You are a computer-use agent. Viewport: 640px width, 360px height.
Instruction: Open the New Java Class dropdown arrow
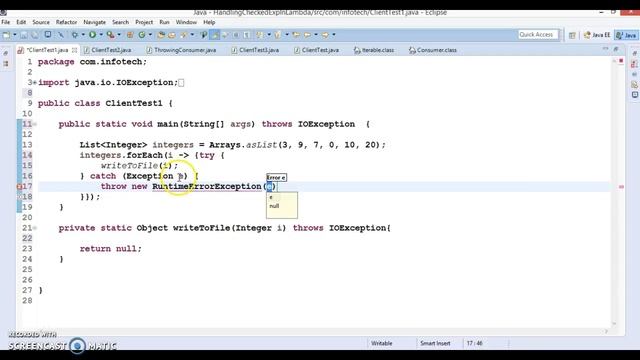(x=150, y=35)
